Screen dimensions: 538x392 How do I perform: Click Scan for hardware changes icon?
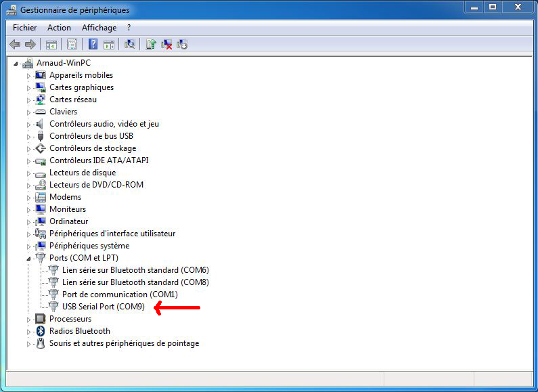pos(130,45)
